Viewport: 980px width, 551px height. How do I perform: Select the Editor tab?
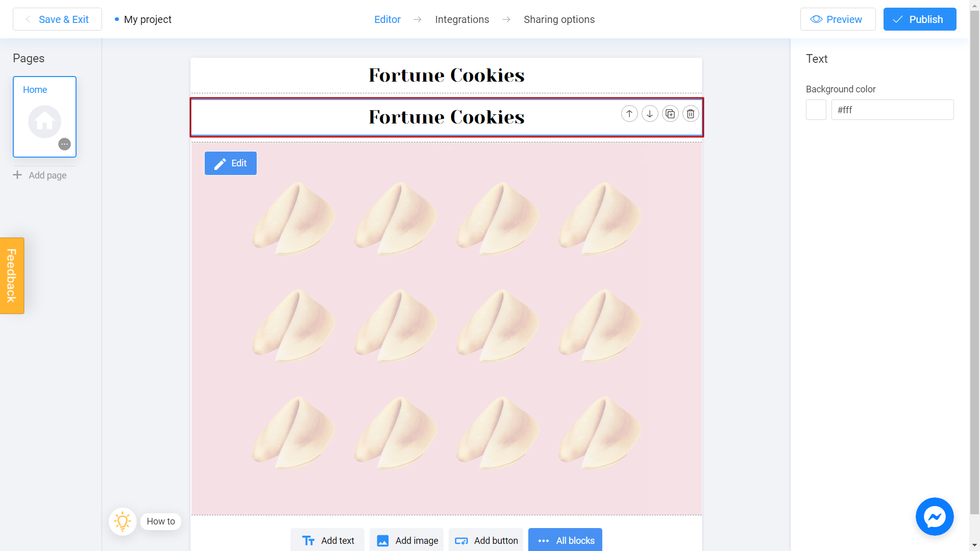click(388, 19)
